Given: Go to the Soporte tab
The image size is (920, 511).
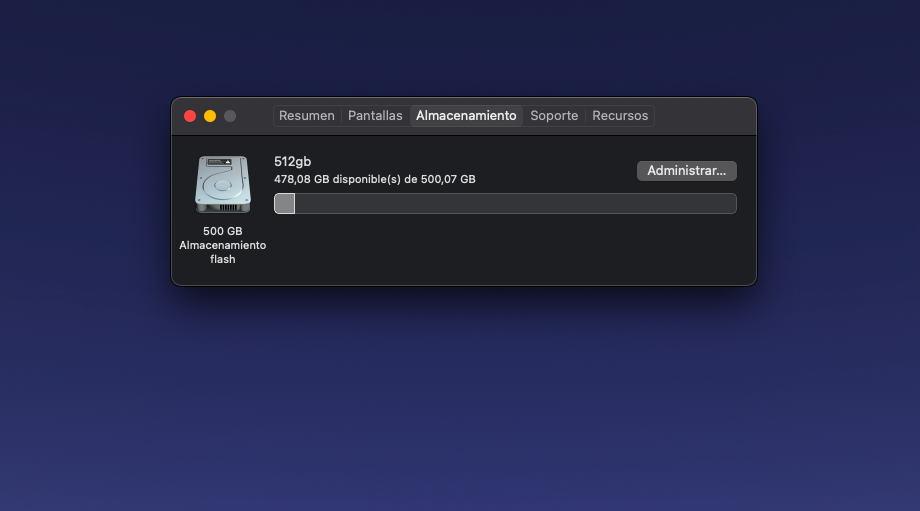Looking at the screenshot, I should click(554, 116).
